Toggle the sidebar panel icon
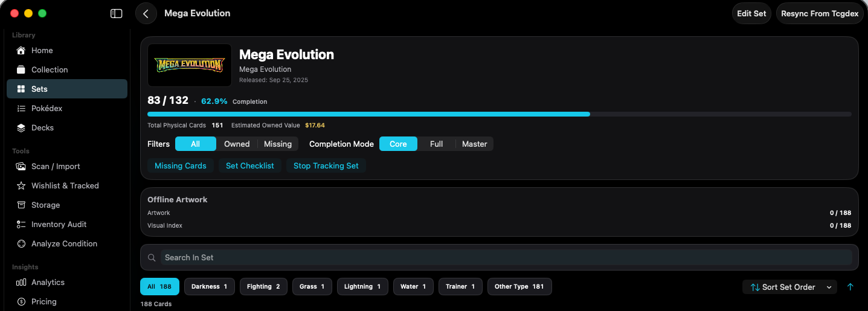Screen dimensions: 868x311 click(x=117, y=13)
